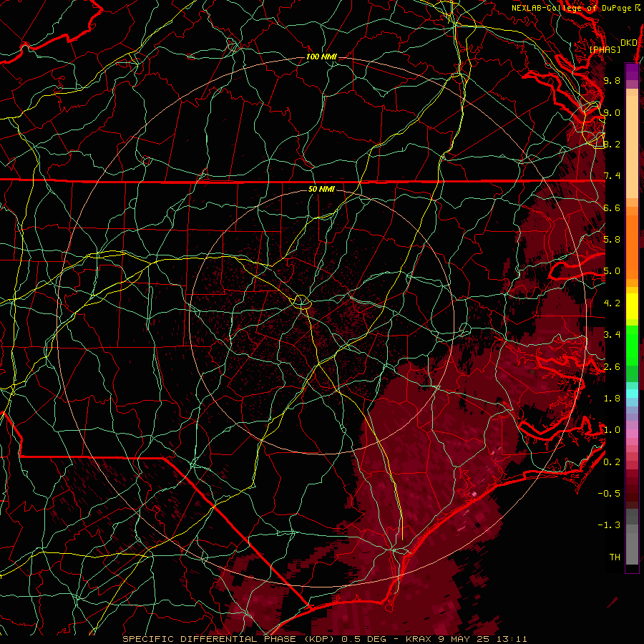
Task: Click the 13:11 timestamp in caption
Action: click(x=512, y=639)
